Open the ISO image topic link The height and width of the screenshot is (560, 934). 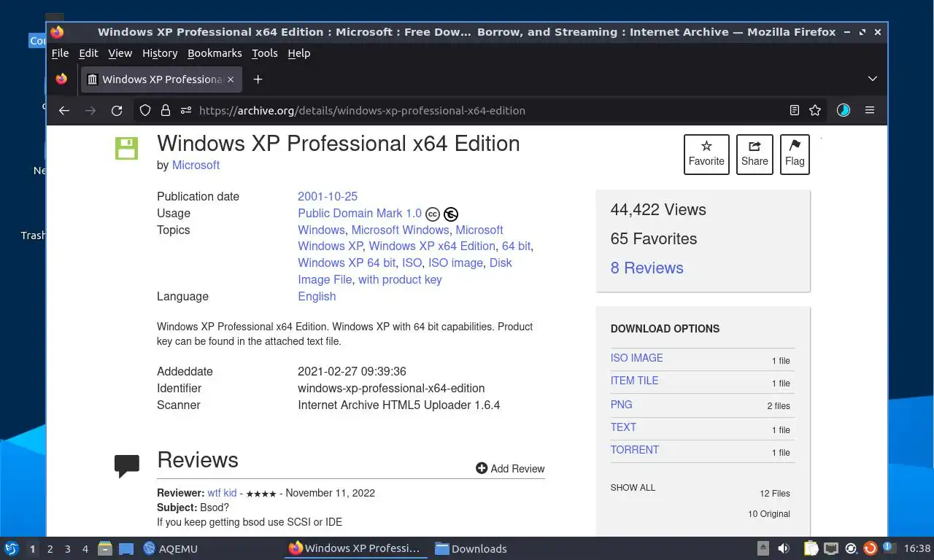(455, 262)
